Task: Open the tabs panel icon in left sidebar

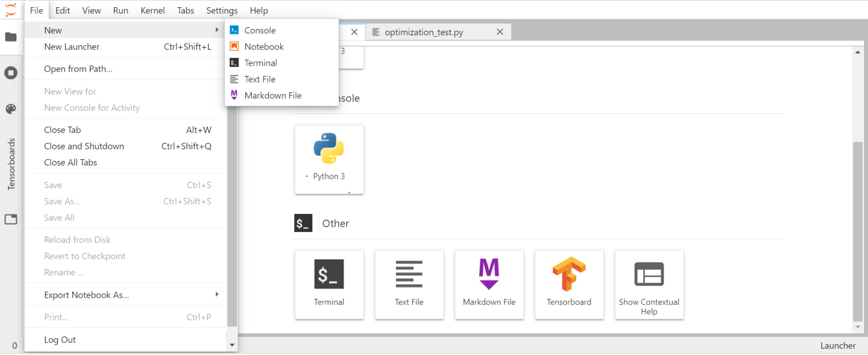Action: pyautogui.click(x=11, y=219)
